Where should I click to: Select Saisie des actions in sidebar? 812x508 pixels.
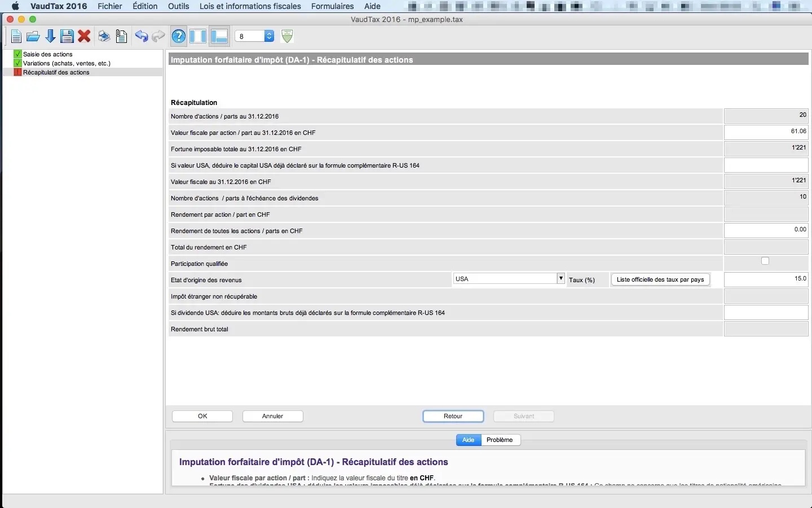coord(48,54)
